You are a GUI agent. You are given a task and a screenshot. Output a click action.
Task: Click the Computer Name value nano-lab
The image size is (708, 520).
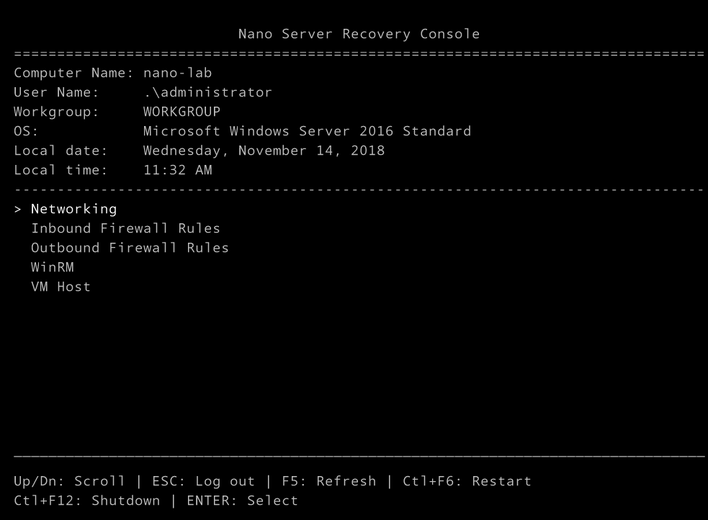tap(177, 73)
